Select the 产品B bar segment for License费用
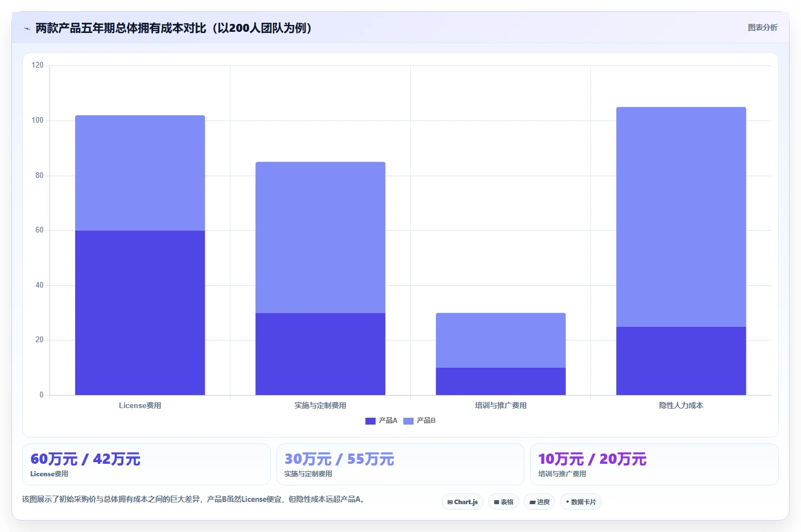Viewport: 801px width, 532px height. tap(140, 173)
